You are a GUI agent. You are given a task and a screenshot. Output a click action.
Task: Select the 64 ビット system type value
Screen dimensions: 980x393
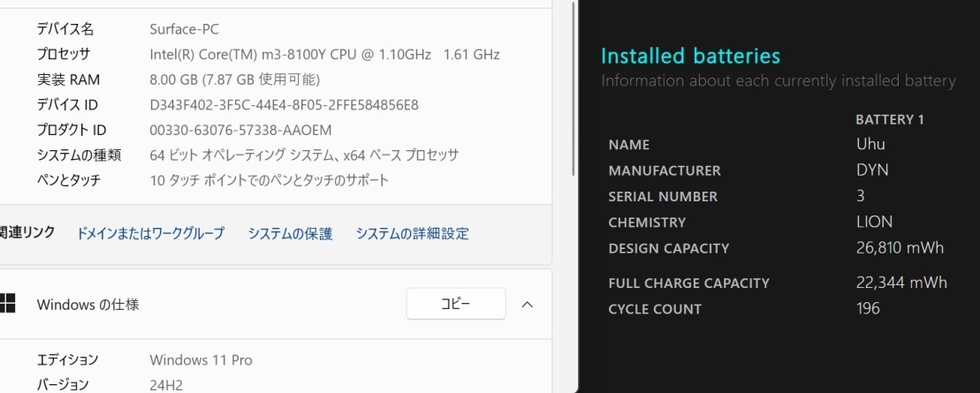tap(304, 155)
